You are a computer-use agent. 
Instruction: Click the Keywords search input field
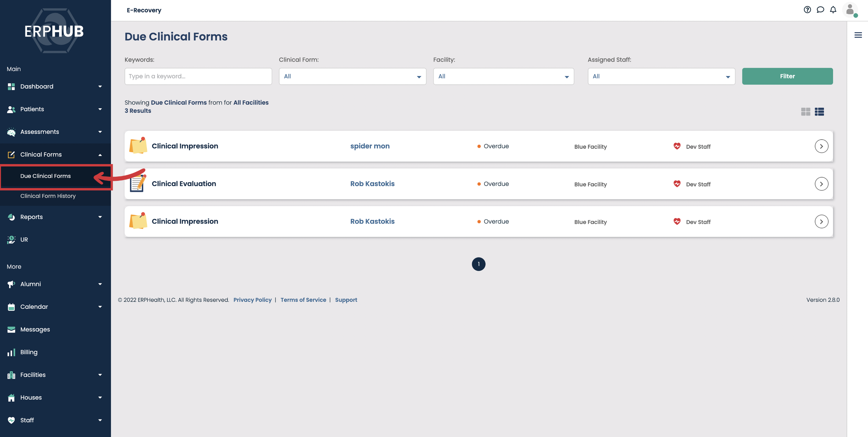tap(198, 76)
